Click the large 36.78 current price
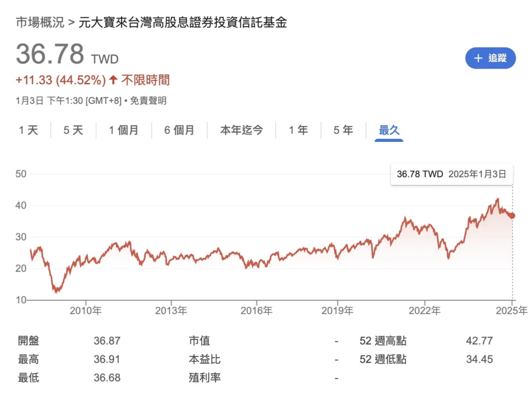The image size is (532, 393). pyautogui.click(x=50, y=54)
